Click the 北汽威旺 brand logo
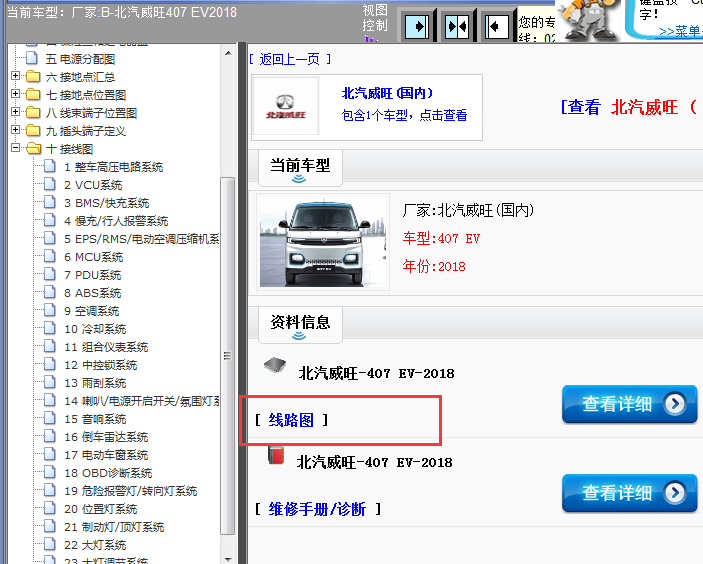 [286, 107]
